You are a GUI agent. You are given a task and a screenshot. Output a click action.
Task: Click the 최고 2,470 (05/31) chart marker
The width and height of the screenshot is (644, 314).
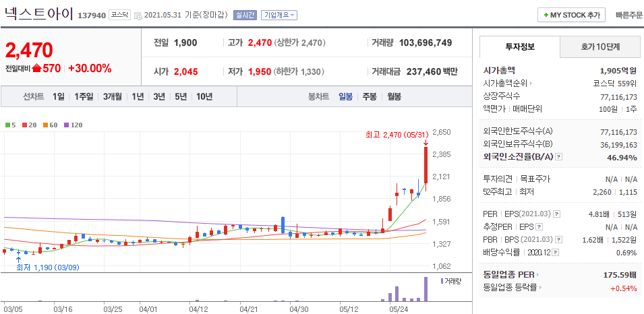coord(397,134)
